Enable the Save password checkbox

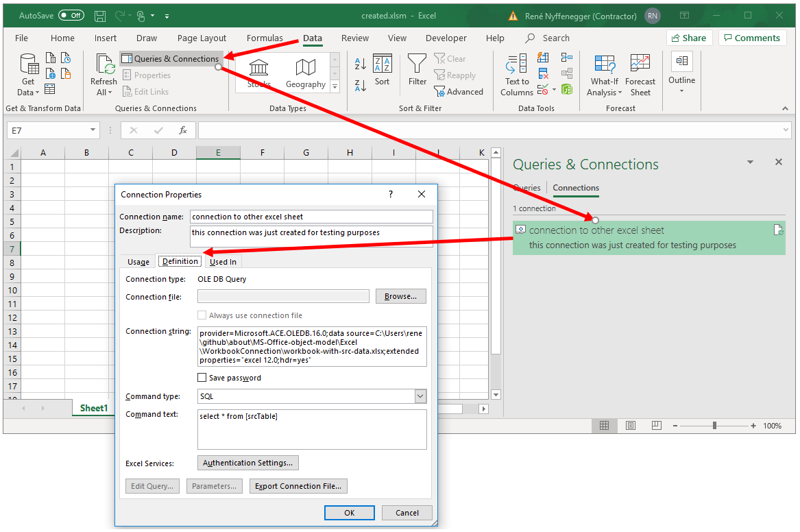tap(202, 378)
